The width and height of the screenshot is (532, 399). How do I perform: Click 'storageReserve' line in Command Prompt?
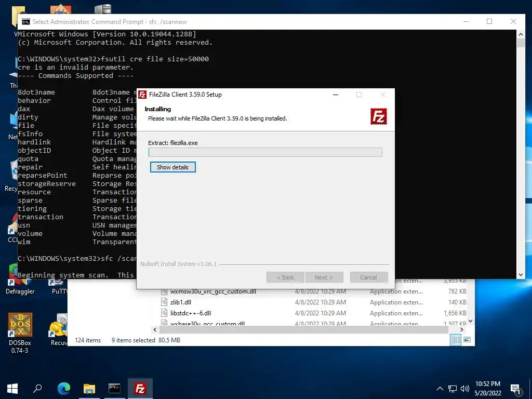(x=47, y=184)
